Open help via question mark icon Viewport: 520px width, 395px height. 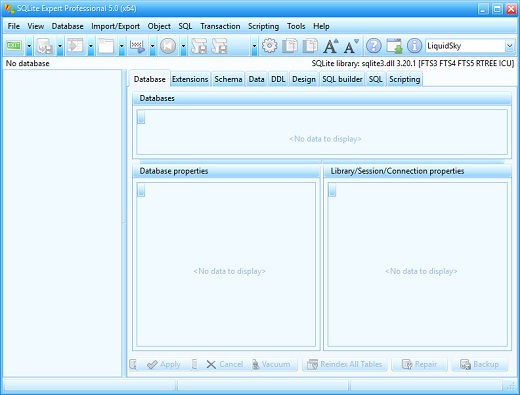(x=374, y=46)
